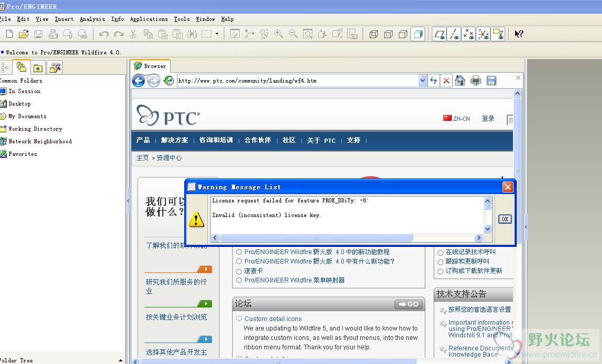Open the Favorites navigator tab
Viewport: 602px width, 364px height.
[x=38, y=68]
